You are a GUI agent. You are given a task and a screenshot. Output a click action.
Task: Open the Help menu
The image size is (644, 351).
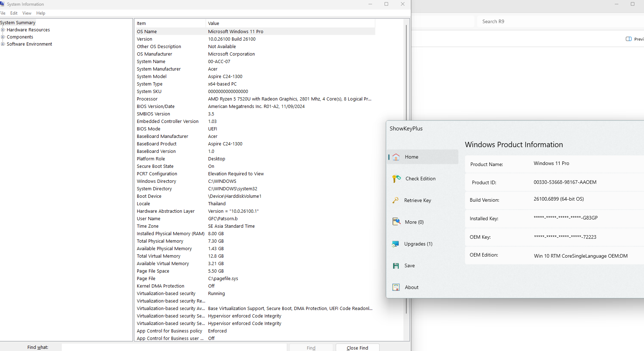[41, 13]
